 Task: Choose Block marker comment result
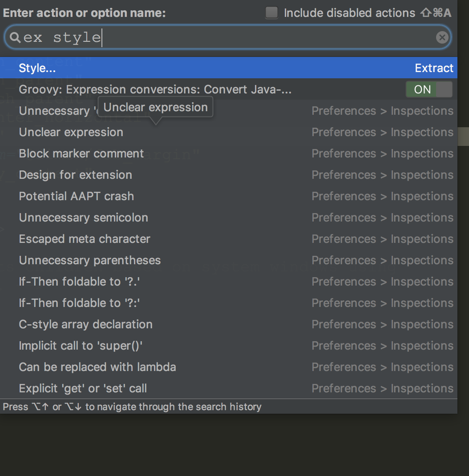[81, 153]
